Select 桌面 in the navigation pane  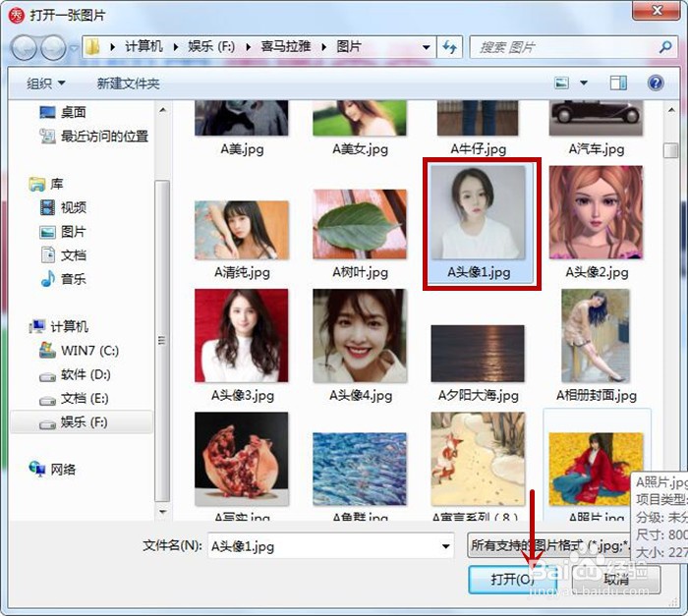[x=62, y=112]
